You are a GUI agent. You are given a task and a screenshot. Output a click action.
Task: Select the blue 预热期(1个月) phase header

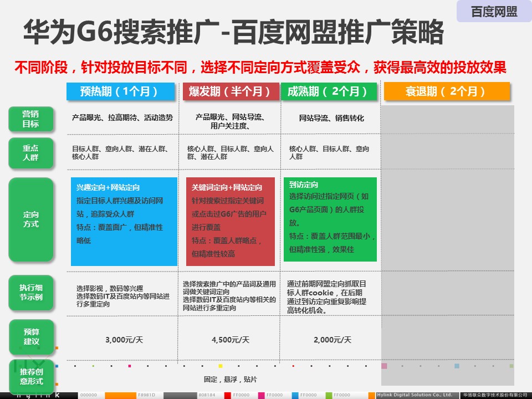119,91
